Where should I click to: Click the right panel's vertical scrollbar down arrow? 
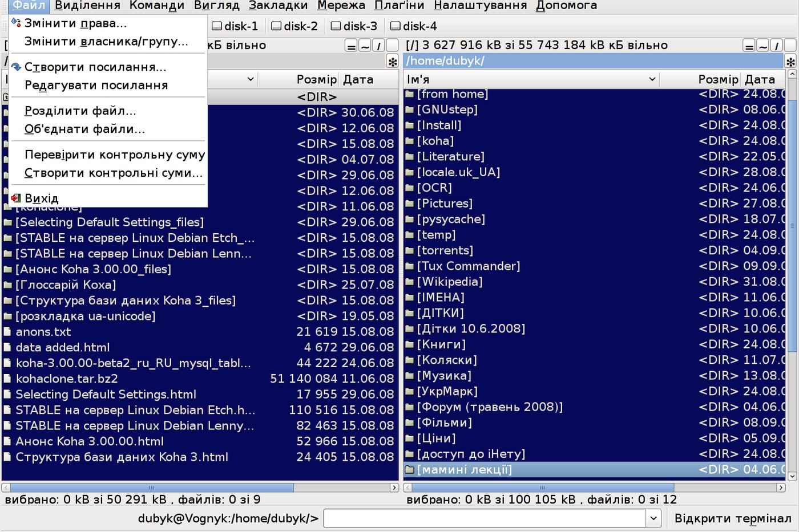[792, 476]
